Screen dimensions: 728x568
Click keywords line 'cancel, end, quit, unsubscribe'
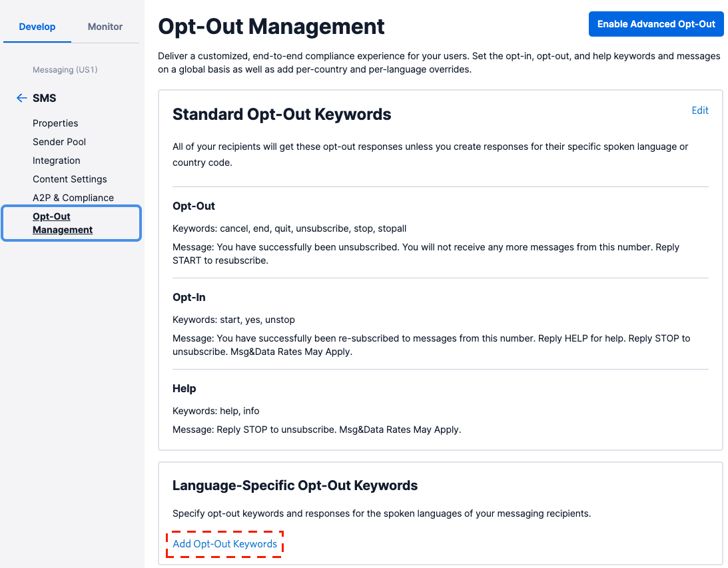[289, 228]
